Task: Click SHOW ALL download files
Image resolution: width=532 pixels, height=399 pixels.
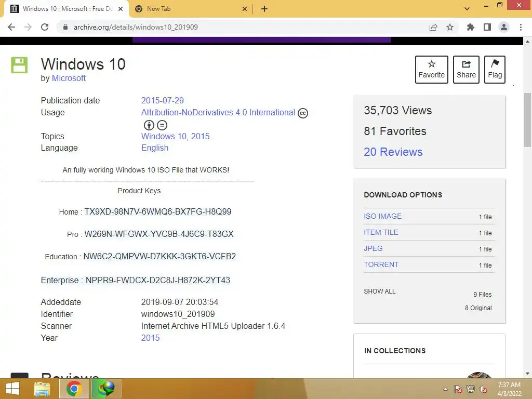Action: coord(380,291)
